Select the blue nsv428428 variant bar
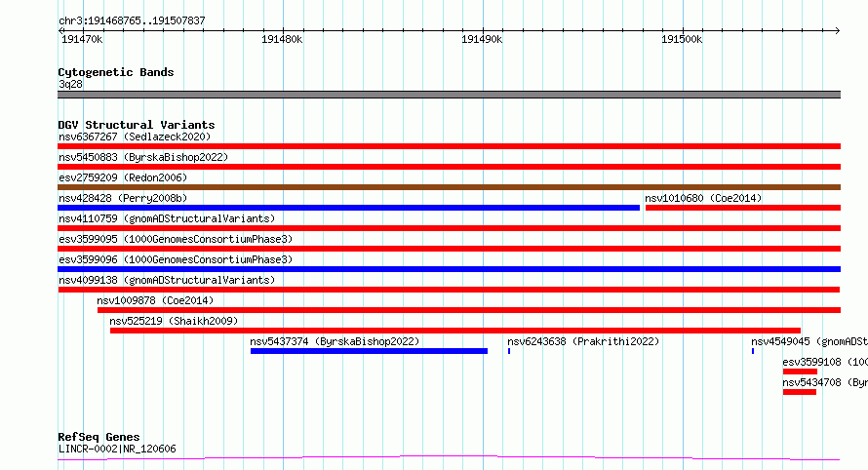Image resolution: width=868 pixels, height=470 pixels. click(x=349, y=208)
